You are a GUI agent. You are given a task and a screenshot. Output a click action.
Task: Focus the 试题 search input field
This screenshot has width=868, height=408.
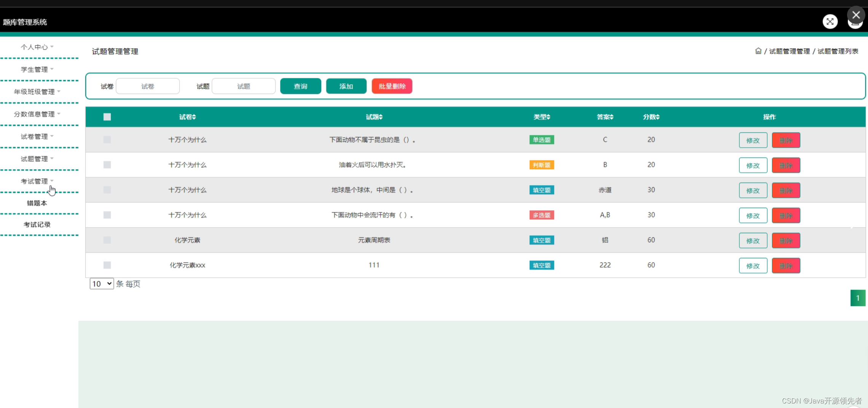click(244, 86)
